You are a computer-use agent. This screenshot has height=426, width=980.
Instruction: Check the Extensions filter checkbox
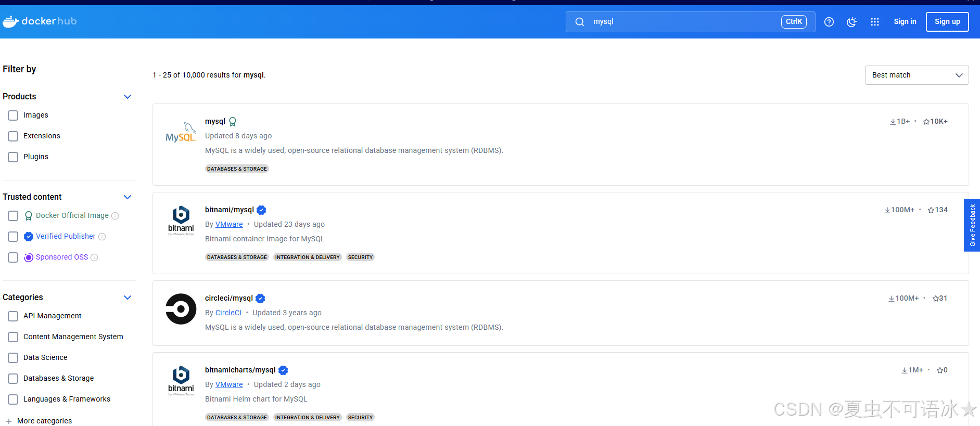click(x=13, y=136)
